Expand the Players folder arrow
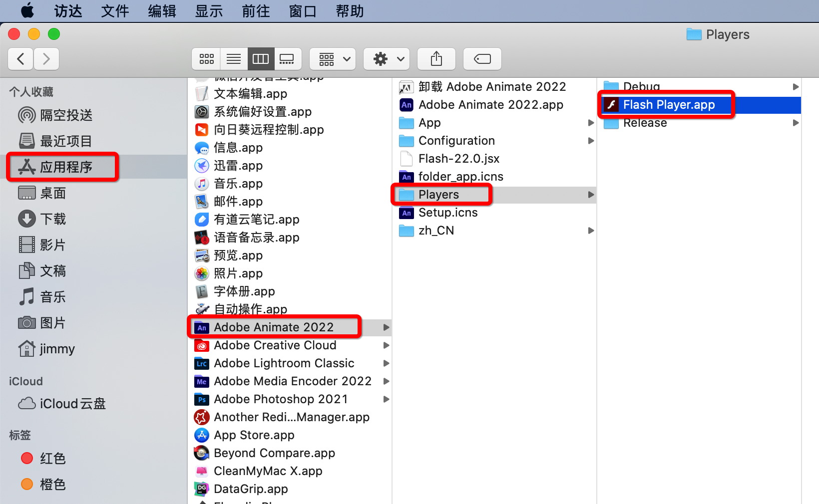Screen dimensions: 819x504 pos(591,195)
